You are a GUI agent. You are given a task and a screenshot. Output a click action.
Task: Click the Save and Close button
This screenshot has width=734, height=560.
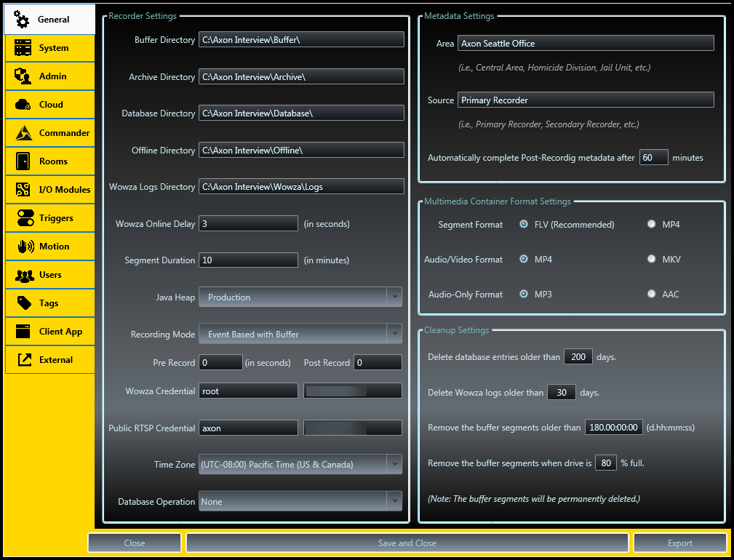point(407,543)
